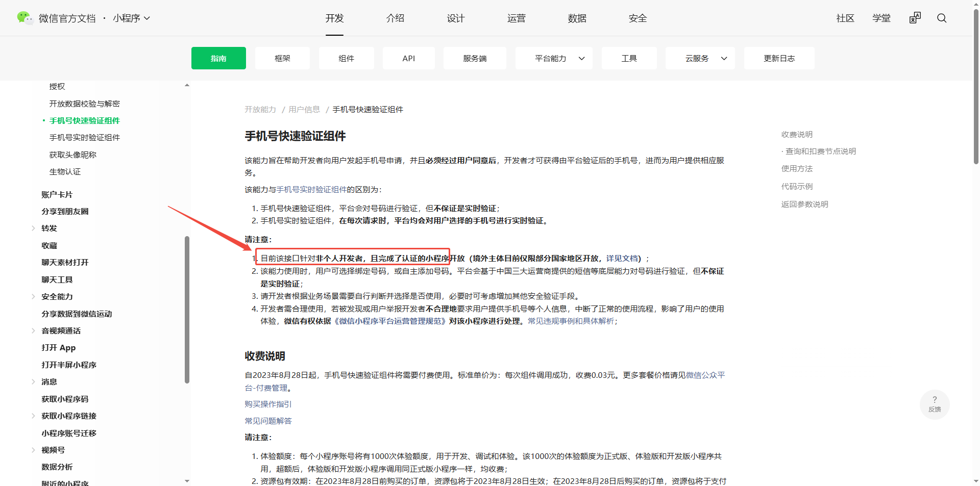Open the 学堂 link
The image size is (980, 486).
click(881, 18)
